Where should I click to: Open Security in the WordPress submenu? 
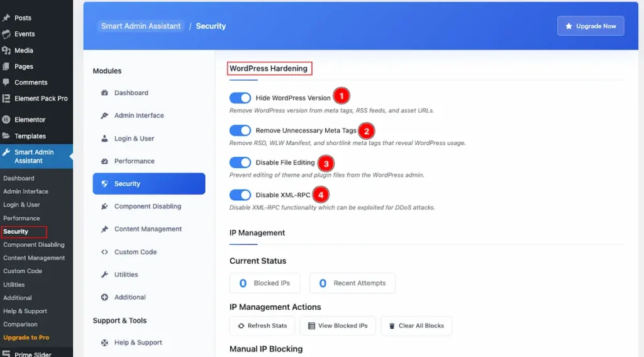(x=16, y=232)
